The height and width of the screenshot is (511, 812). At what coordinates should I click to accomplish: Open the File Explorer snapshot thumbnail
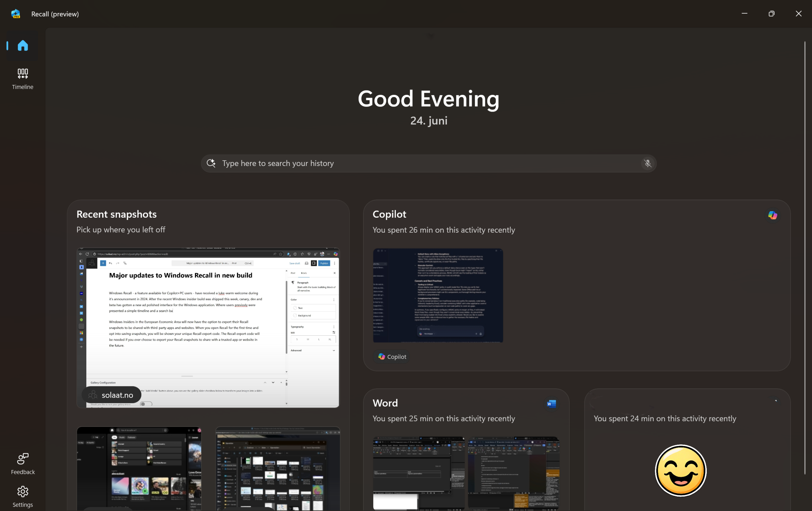[x=278, y=468]
